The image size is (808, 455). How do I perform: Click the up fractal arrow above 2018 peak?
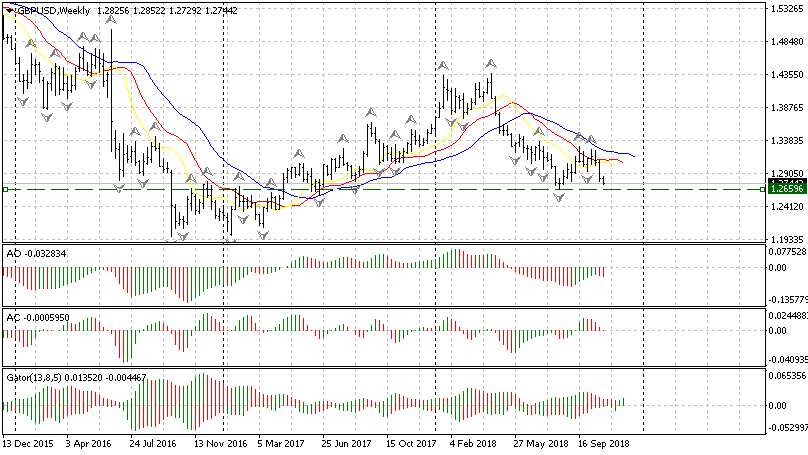click(490, 65)
